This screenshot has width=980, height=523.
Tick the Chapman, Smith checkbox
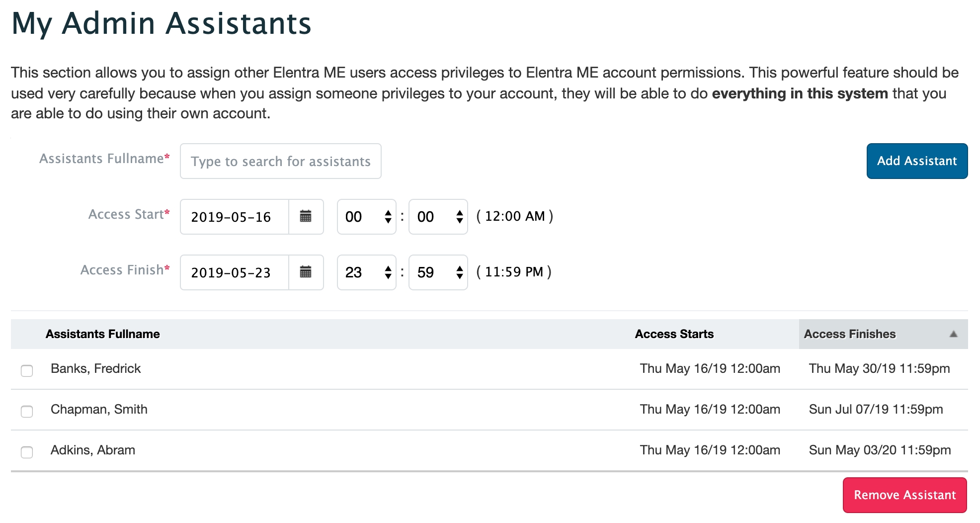pos(27,411)
